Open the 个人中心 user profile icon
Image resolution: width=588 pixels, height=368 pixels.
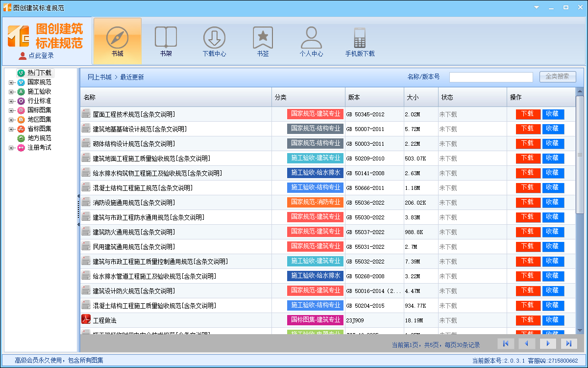(x=311, y=38)
